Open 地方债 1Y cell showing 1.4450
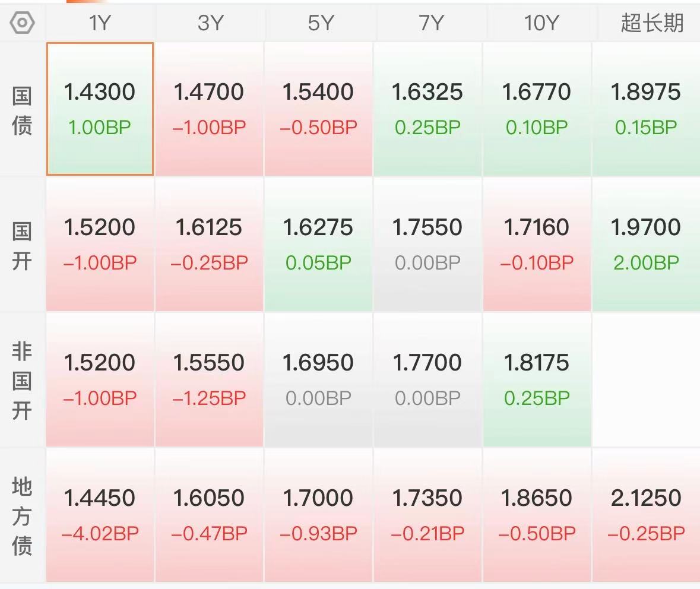This screenshot has height=589, width=700. (x=100, y=515)
